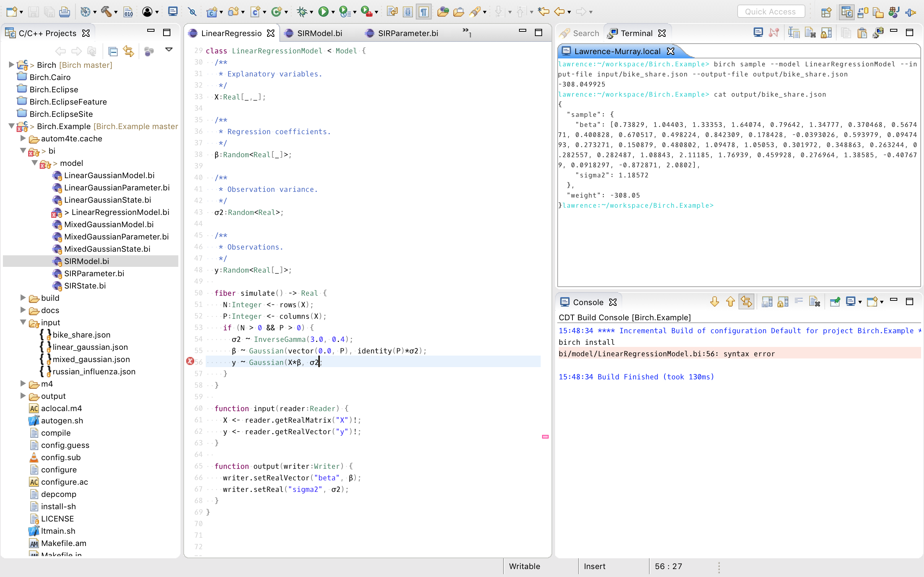Save the current editor file
924x577 pixels.
tap(34, 12)
